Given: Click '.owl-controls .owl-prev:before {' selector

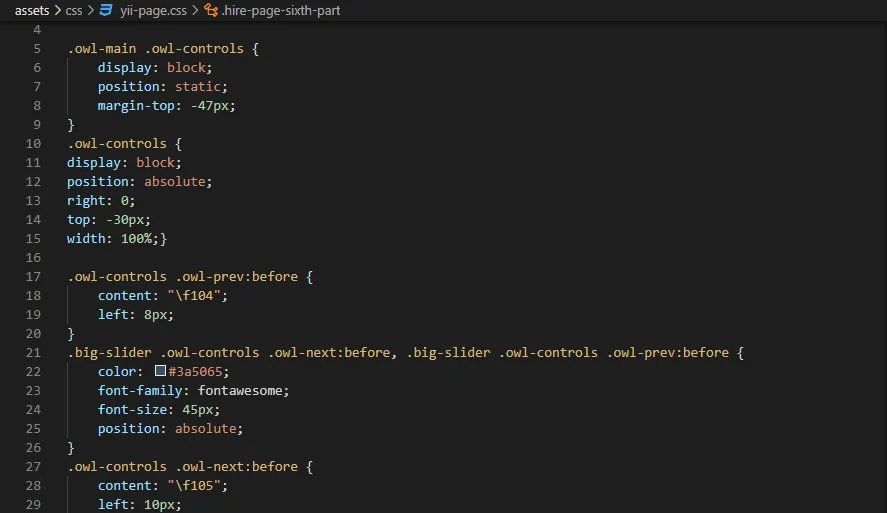Looking at the screenshot, I should click(190, 277).
